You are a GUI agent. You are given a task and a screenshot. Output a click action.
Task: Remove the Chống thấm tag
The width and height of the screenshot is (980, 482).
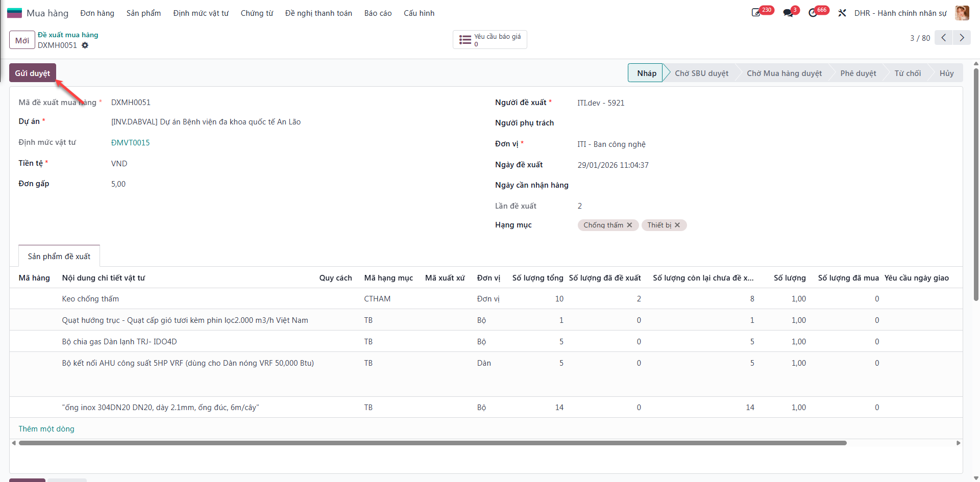[630, 225]
